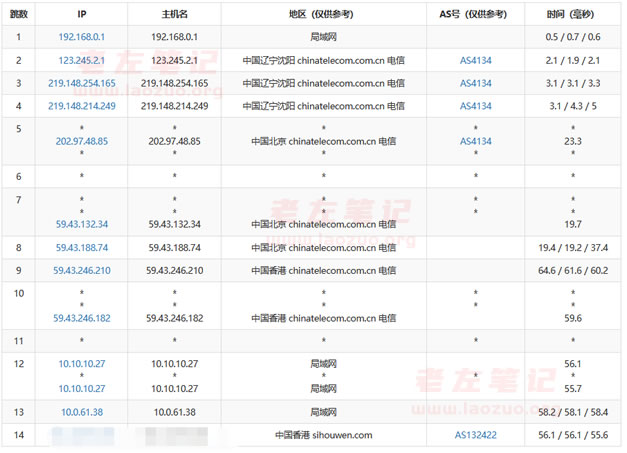Open the blue 59.43.246.182 IP link
This screenshot has width=627, height=453.
[x=82, y=318]
